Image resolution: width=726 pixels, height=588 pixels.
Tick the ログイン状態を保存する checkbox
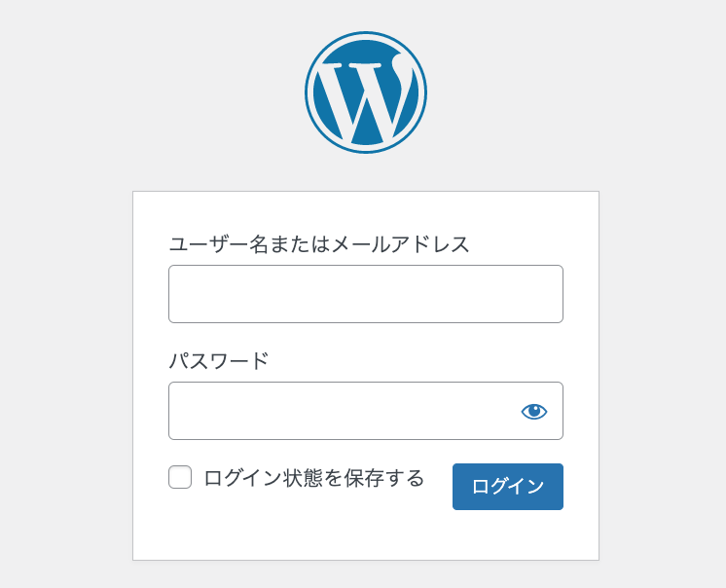click(x=180, y=477)
